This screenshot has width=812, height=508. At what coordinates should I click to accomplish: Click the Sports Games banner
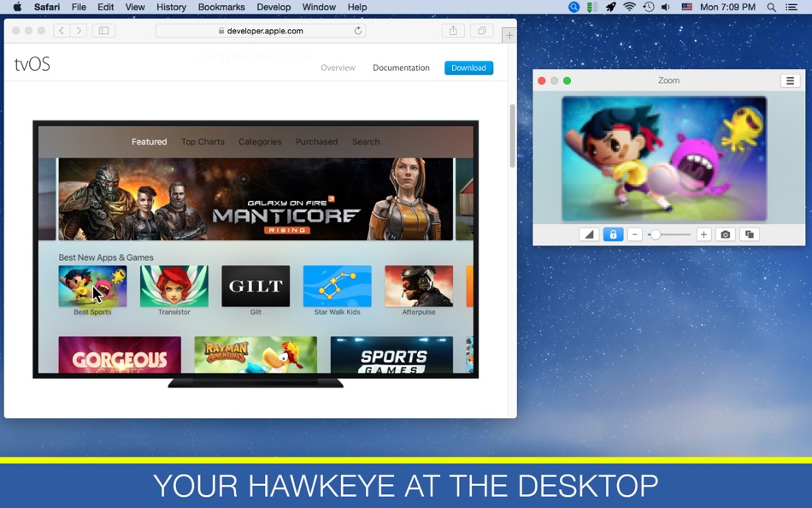click(391, 355)
